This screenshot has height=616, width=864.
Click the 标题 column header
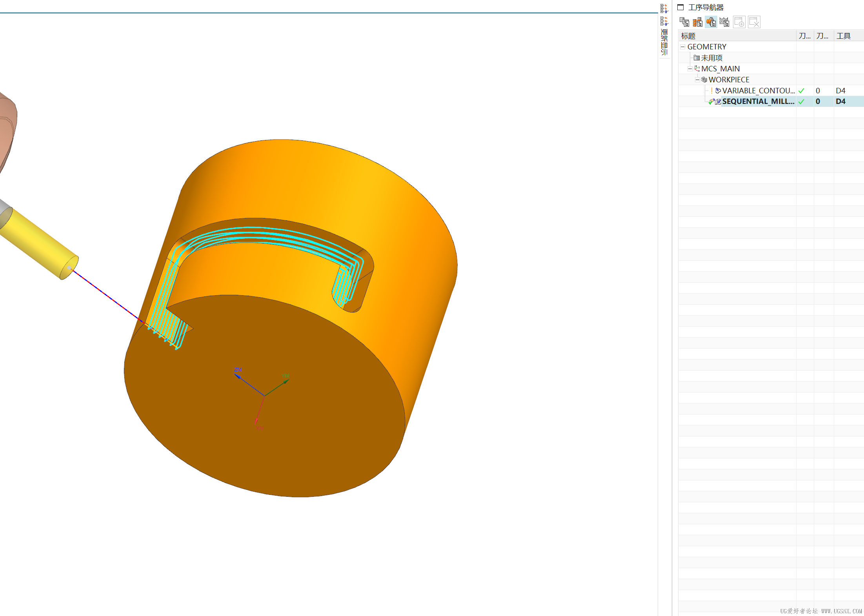(x=737, y=36)
